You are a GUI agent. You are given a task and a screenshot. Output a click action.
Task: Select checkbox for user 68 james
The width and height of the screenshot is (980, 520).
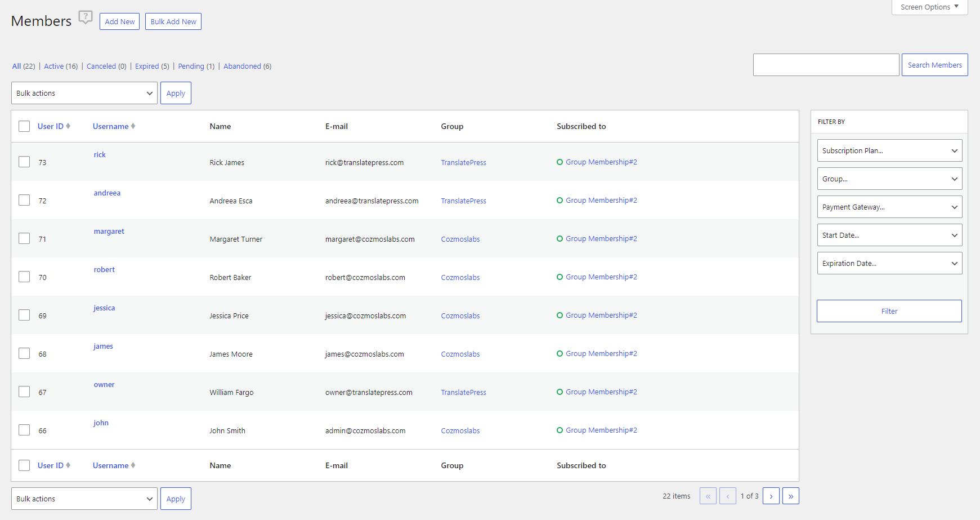coord(24,353)
